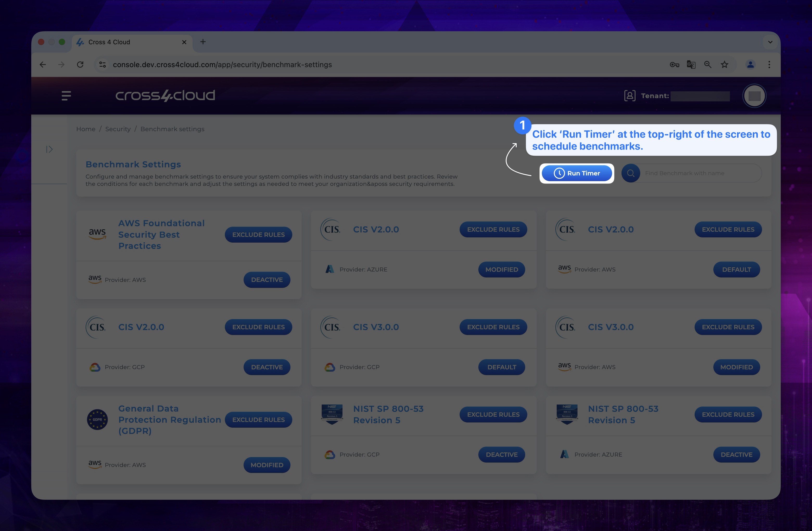Click the search icon next to Run Timer
Viewport: 812px width, 531px height.
(631, 173)
